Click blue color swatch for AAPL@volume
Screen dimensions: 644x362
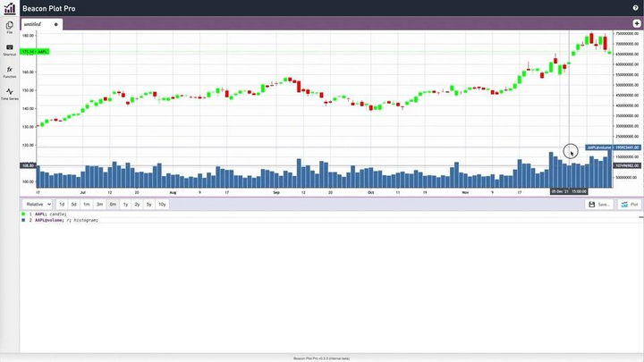point(23,220)
